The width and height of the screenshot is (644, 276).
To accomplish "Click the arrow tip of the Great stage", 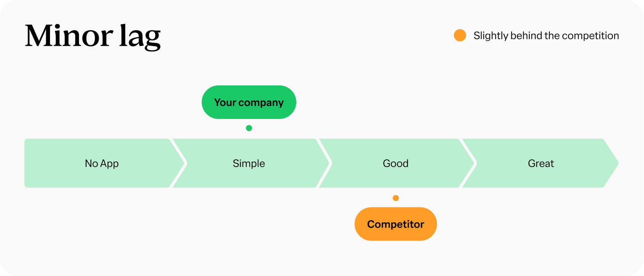I will coord(614,163).
